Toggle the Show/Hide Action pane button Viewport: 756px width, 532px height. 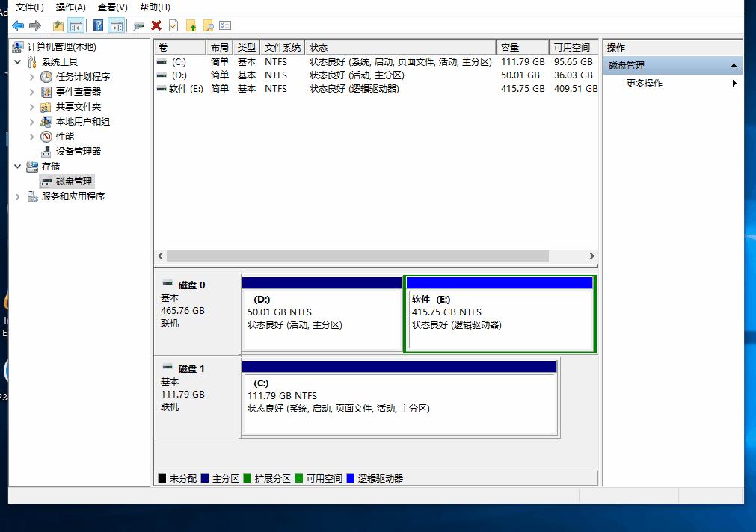click(116, 25)
